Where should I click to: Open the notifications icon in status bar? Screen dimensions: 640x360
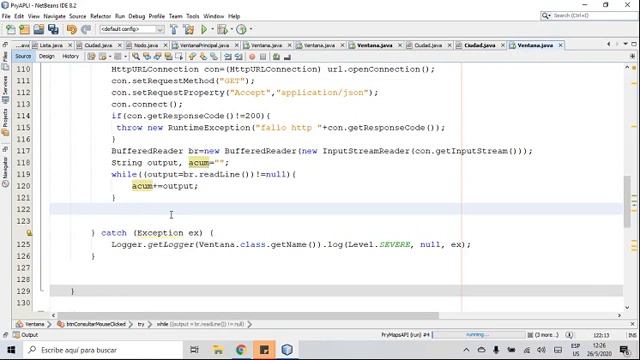pyautogui.click(x=569, y=335)
